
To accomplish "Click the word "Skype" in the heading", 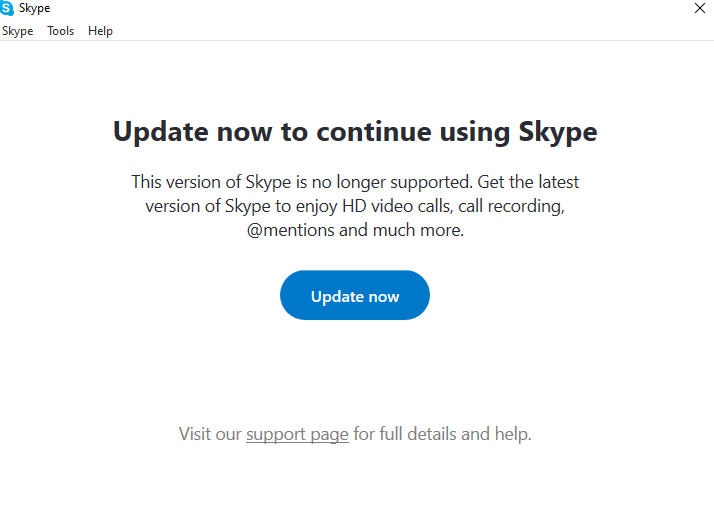I will (x=558, y=131).
